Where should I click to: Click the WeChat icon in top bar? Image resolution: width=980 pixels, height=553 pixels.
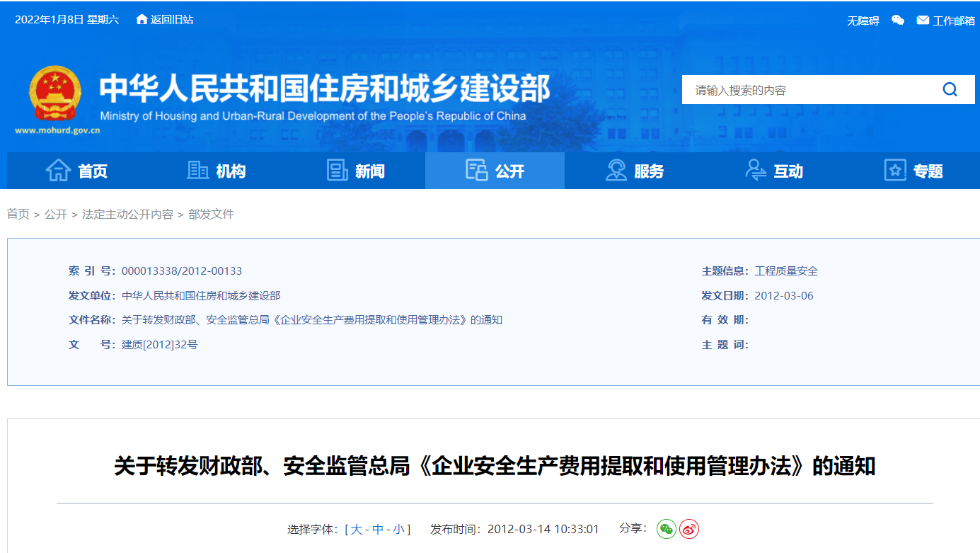[x=898, y=20]
